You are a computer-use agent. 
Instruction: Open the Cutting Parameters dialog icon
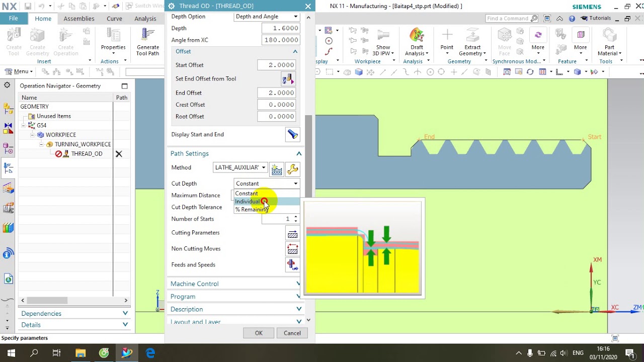pos(292,233)
